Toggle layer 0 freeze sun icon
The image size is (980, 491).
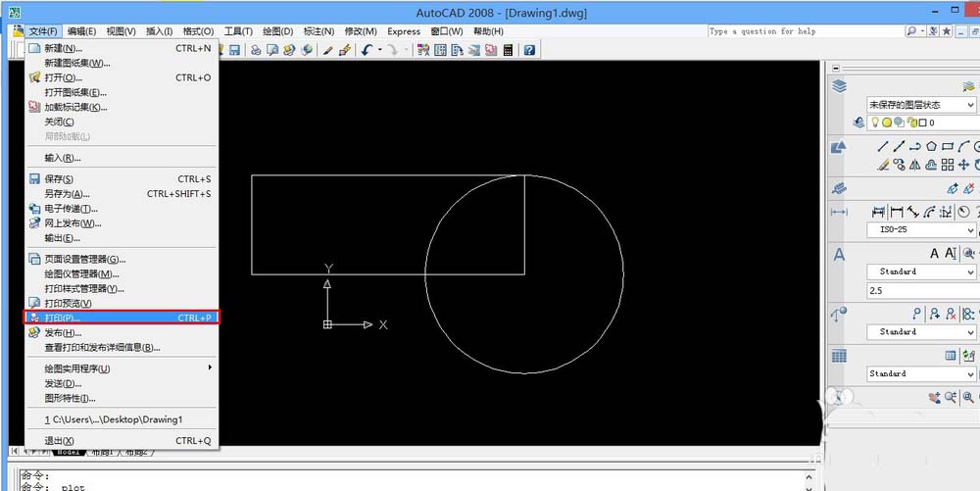pyautogui.click(x=887, y=123)
